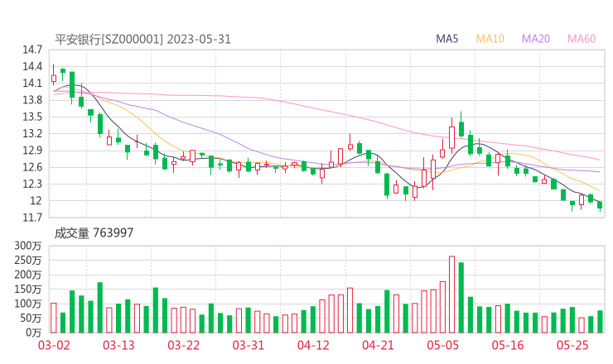Click the 100万 volume axis label
This screenshot has width=613, height=364.
[28, 304]
